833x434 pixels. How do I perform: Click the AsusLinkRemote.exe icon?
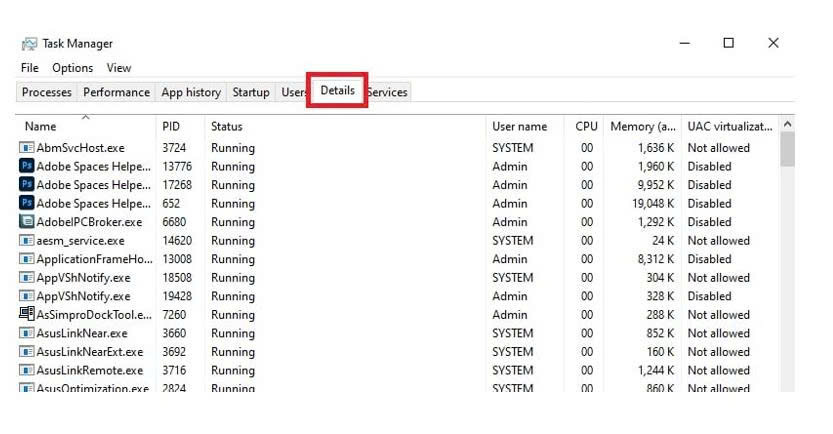pos(27,370)
